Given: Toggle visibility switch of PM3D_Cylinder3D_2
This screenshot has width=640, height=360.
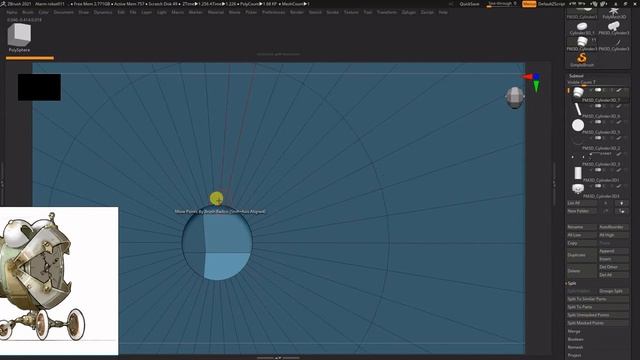Looking at the screenshot, I should pos(598,138).
